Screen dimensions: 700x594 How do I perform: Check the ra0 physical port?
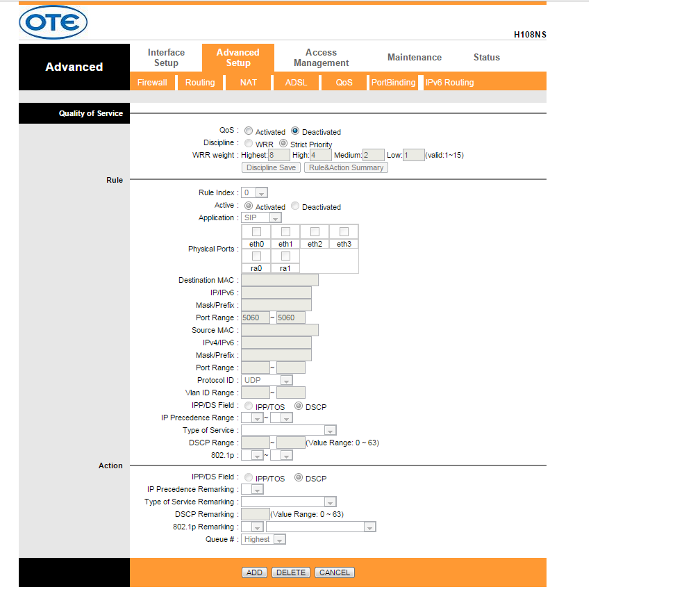point(256,256)
